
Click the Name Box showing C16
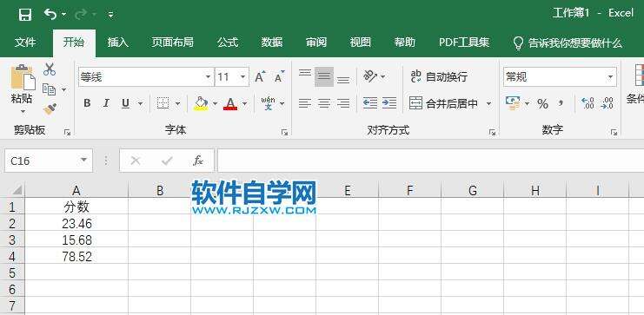[49, 161]
